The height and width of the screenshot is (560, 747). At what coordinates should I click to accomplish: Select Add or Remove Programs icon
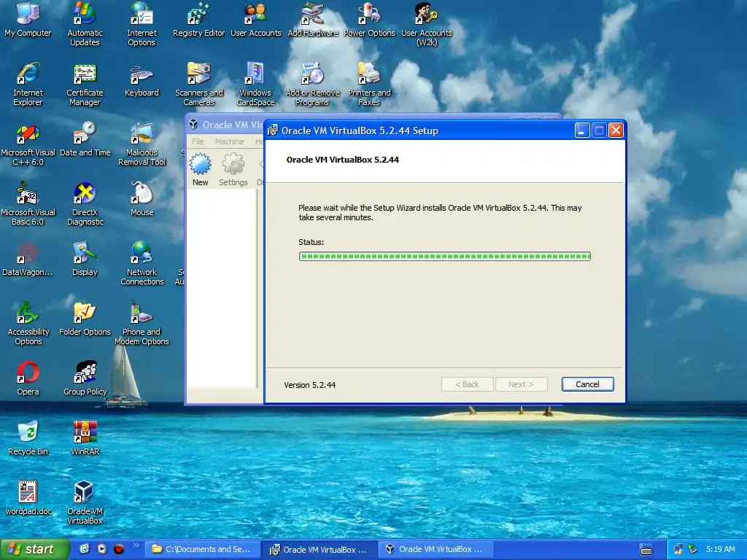pyautogui.click(x=312, y=84)
